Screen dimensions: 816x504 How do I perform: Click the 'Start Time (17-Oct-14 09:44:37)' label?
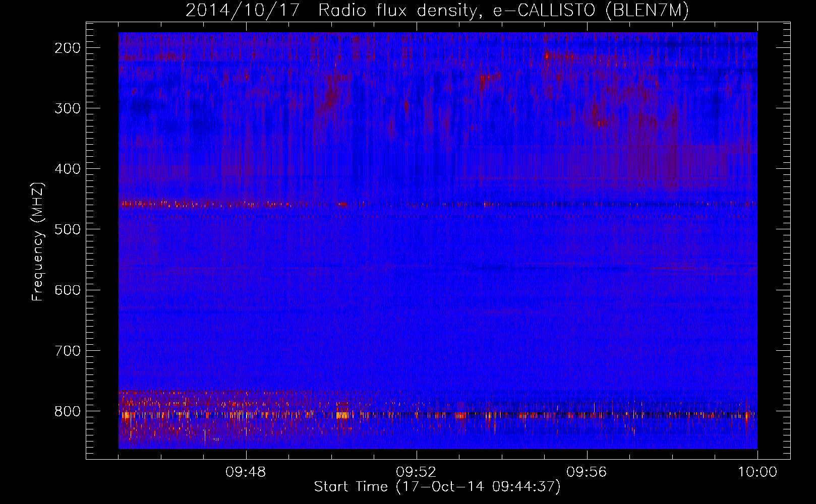pyautogui.click(x=437, y=487)
